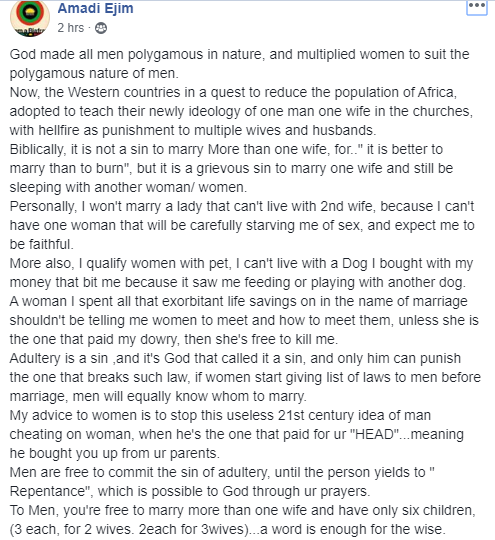The image size is (495, 540).
Task: Open Amadi Ejim's profile picture
Action: 30,17
